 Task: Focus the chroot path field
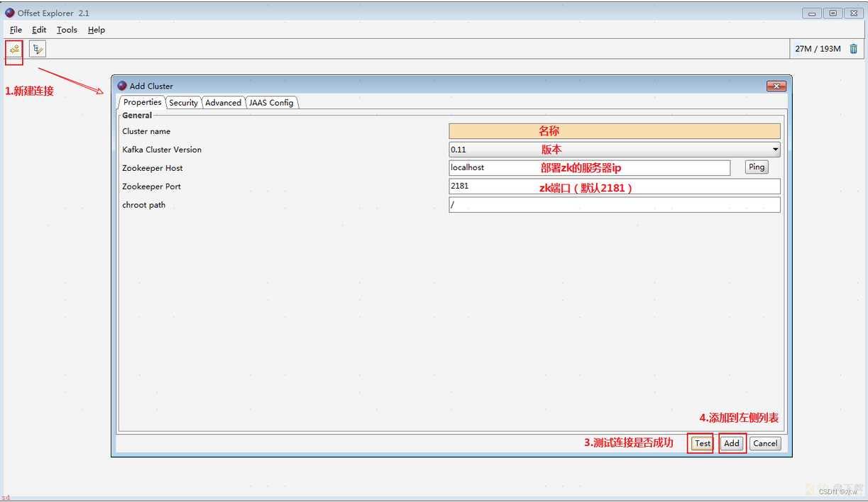pyautogui.click(x=615, y=205)
